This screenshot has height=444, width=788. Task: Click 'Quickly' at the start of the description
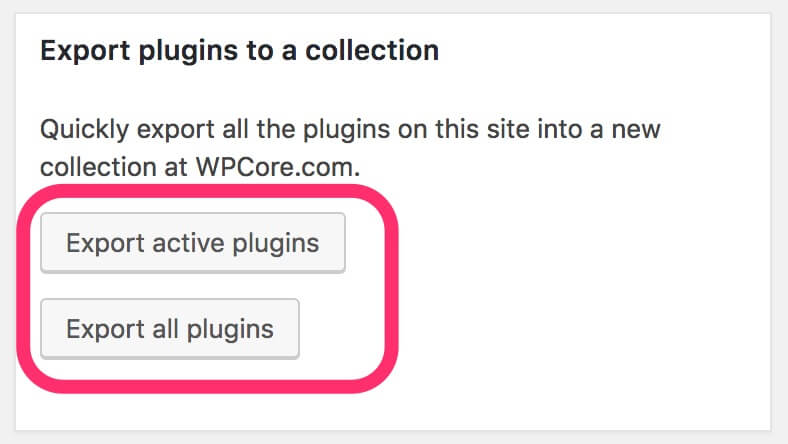pos(85,130)
